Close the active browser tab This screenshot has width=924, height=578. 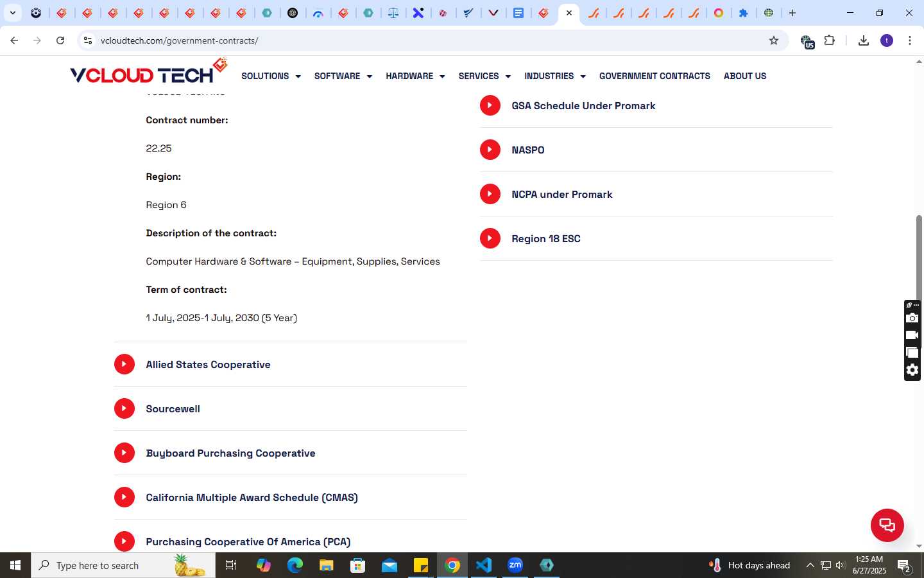[569, 13]
